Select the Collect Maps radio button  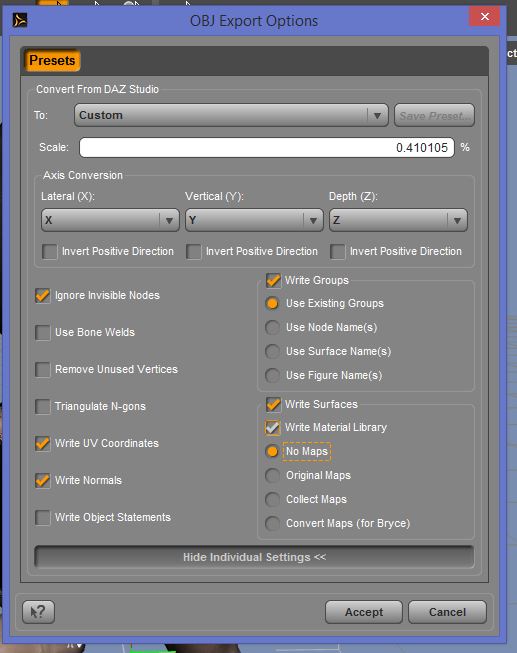[272, 499]
